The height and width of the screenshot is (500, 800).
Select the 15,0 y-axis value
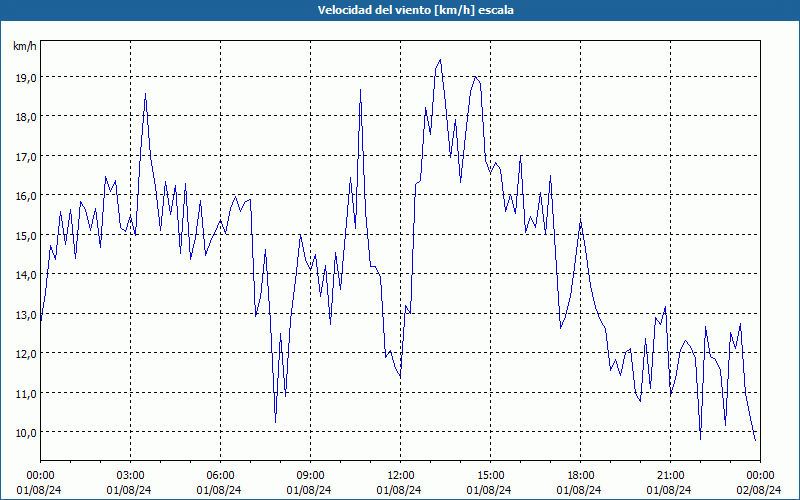click(x=24, y=236)
